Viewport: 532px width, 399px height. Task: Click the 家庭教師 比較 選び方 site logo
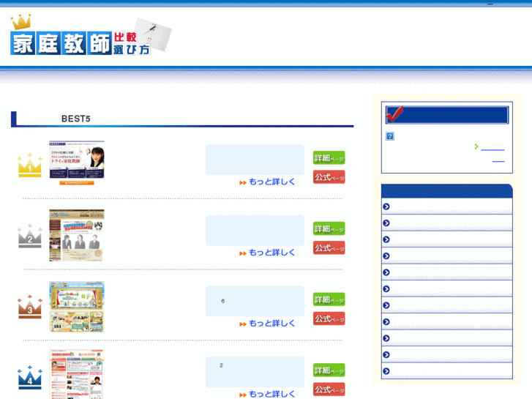click(91, 35)
